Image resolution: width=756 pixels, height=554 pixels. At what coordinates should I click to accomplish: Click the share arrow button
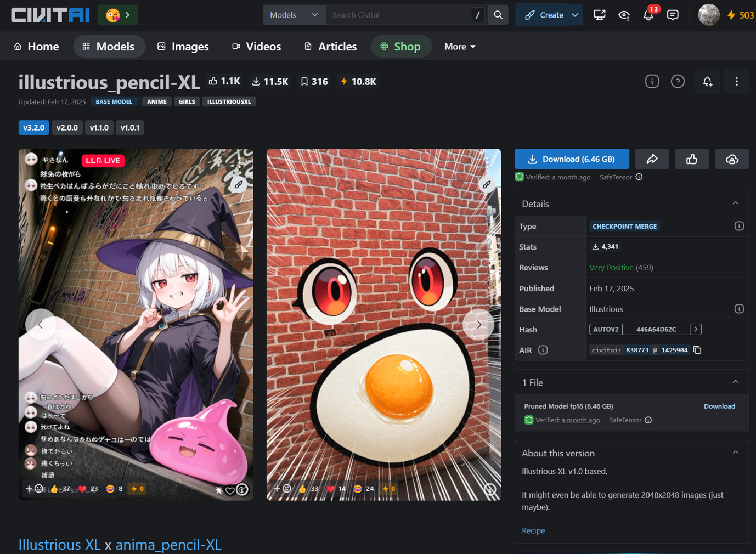click(652, 159)
